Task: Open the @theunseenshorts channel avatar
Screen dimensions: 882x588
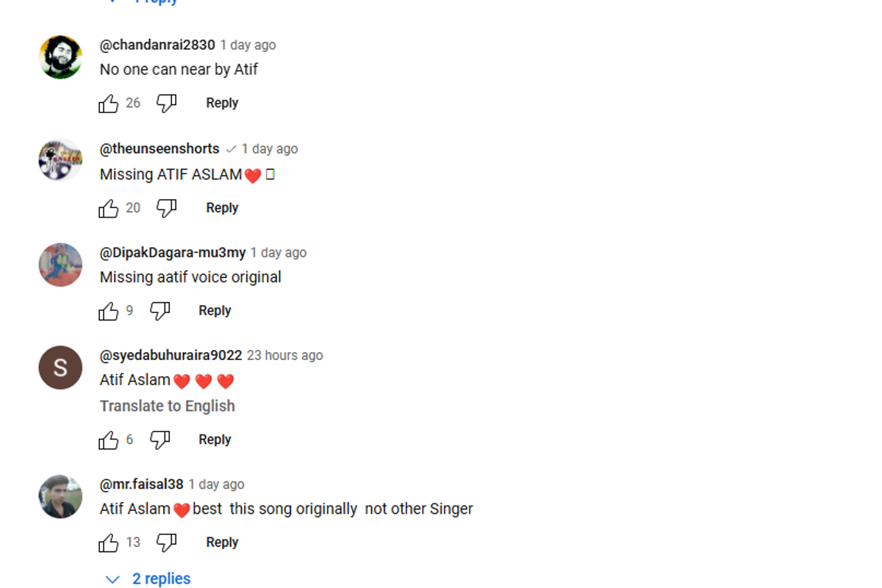Action: [x=60, y=159]
